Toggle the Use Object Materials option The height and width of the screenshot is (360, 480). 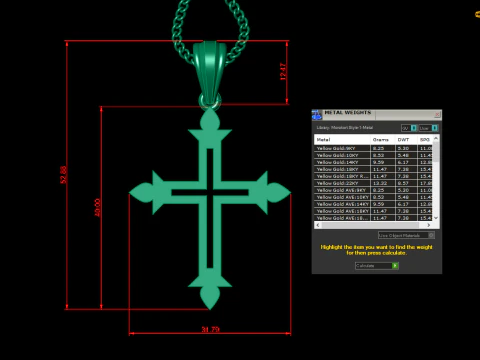[406, 235]
